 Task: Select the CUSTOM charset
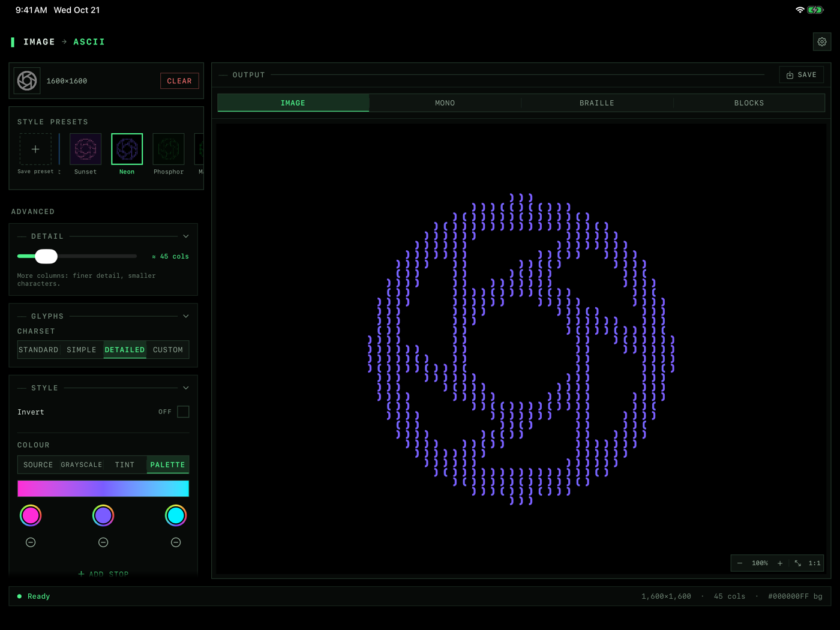point(168,350)
